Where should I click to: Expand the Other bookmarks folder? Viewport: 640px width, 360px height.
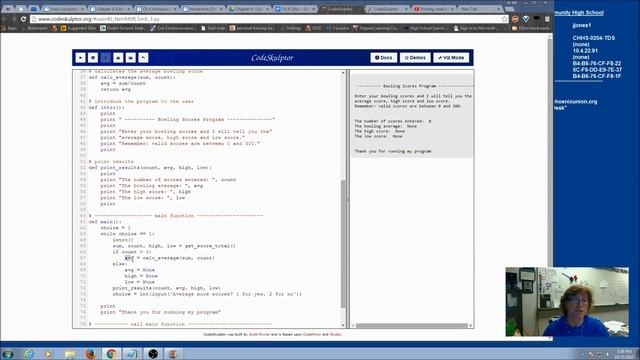click(x=531, y=28)
